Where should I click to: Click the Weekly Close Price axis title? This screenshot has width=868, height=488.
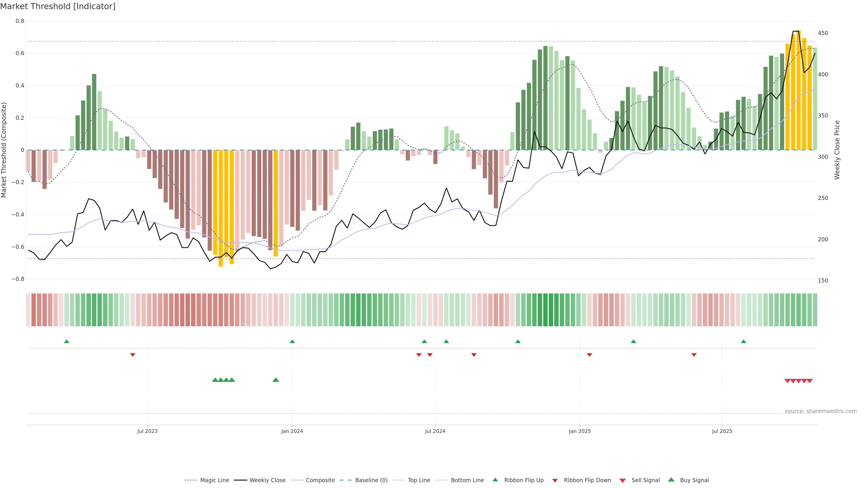[x=837, y=150]
